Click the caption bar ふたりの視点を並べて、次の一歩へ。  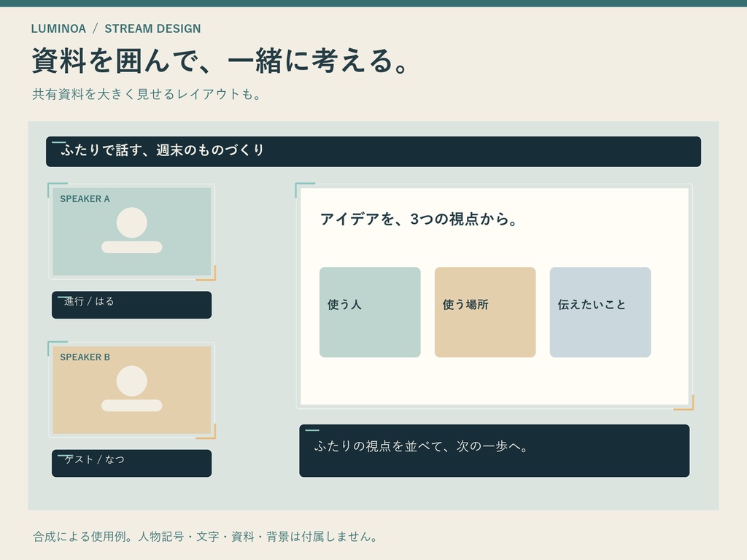[x=495, y=451]
